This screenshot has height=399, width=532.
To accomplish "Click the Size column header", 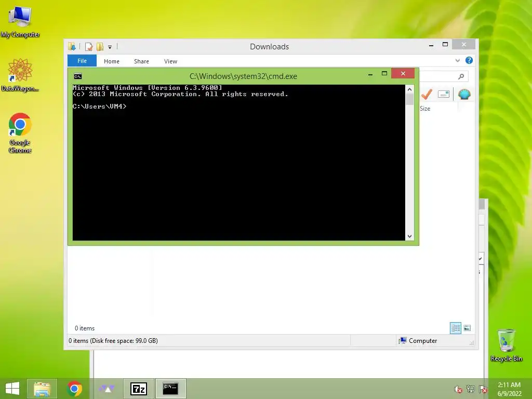I will pos(425,109).
